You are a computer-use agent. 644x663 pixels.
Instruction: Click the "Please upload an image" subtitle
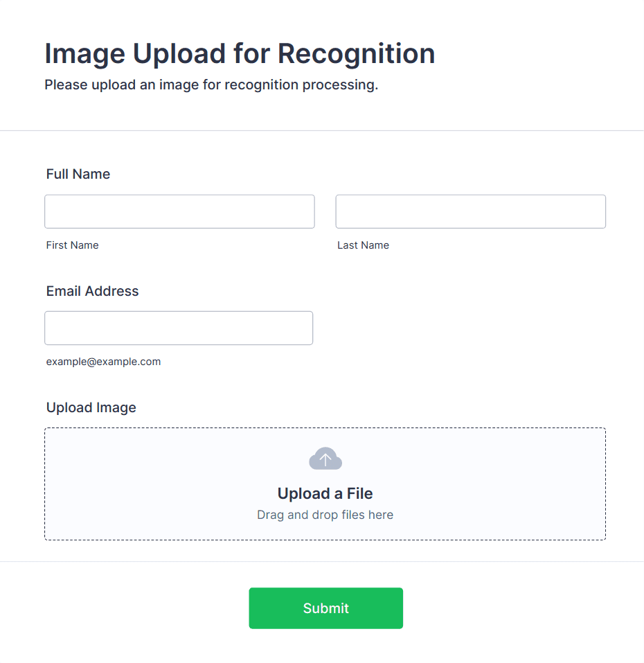point(211,85)
